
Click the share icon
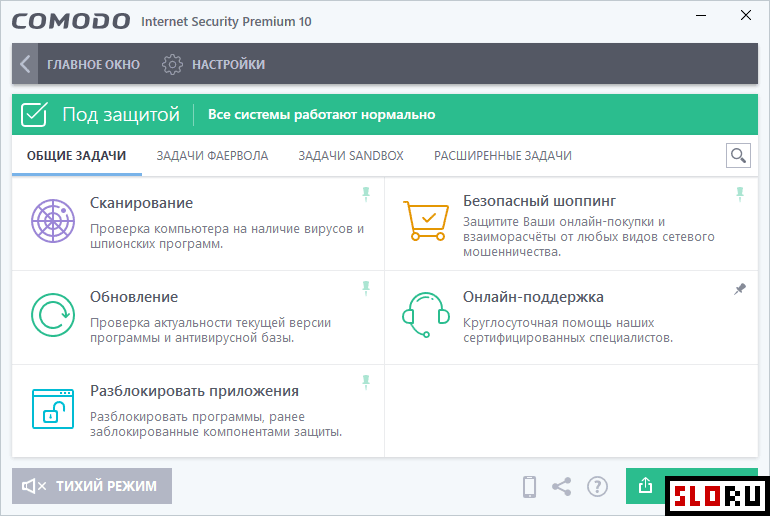(561, 487)
